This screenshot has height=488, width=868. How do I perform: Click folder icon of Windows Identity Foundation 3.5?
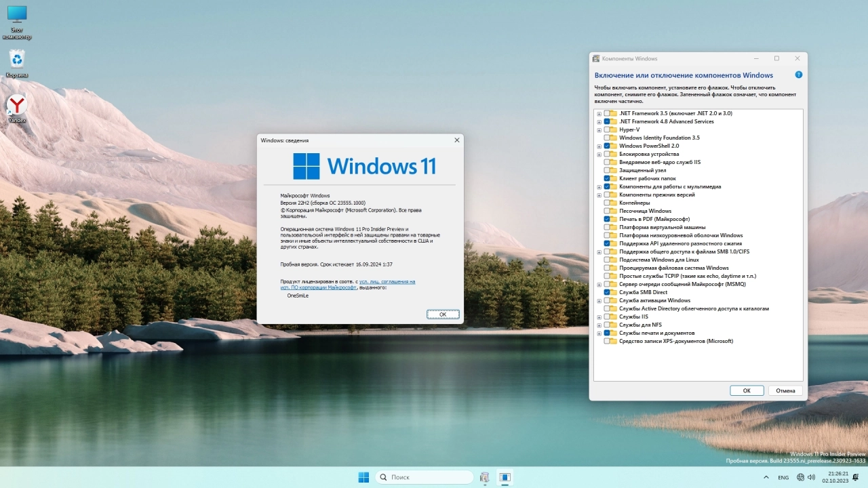pyautogui.click(x=613, y=138)
